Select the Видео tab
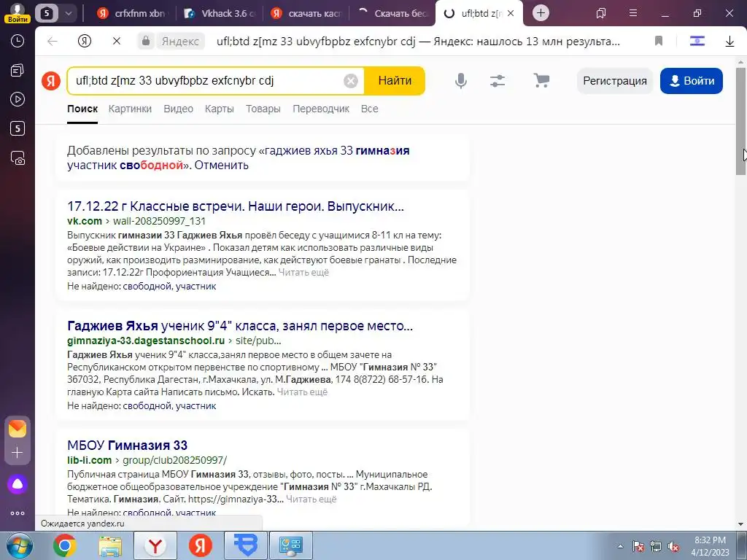 point(178,109)
